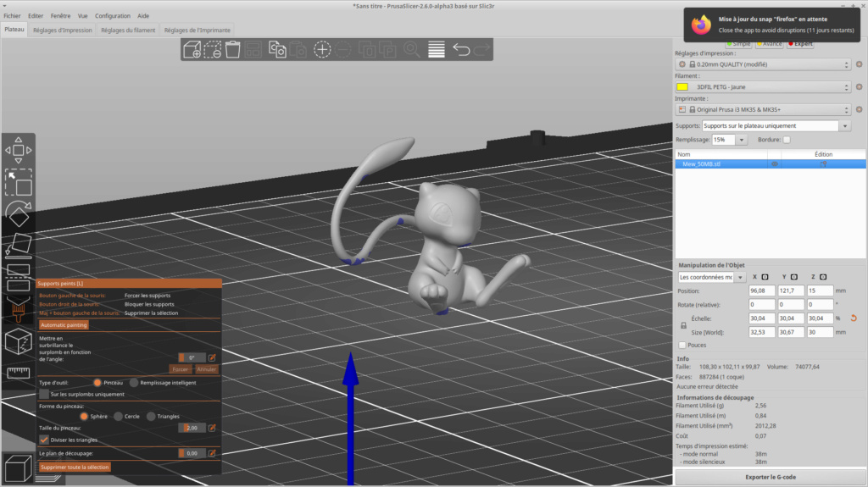Image resolution: width=868 pixels, height=487 pixels.
Task: Open the printer preset dropdown
Action: pos(764,109)
